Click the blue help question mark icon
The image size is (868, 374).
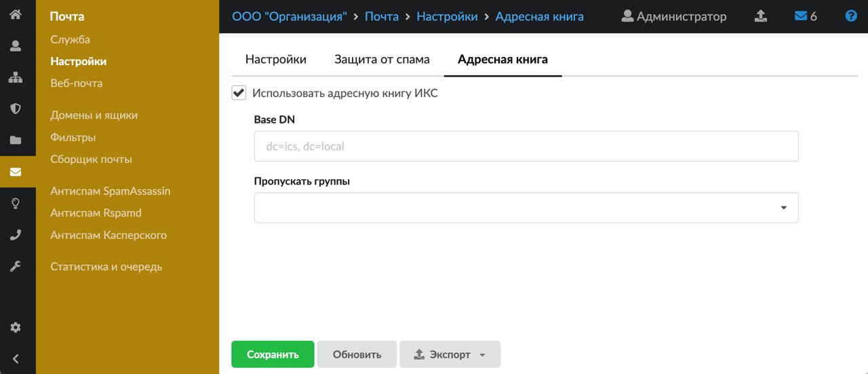(851, 16)
